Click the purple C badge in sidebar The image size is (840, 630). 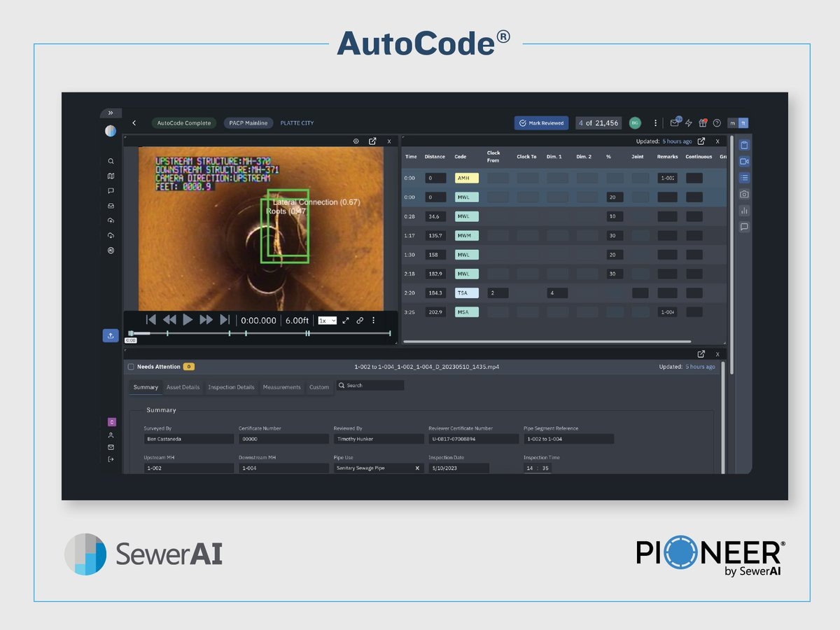(111, 422)
